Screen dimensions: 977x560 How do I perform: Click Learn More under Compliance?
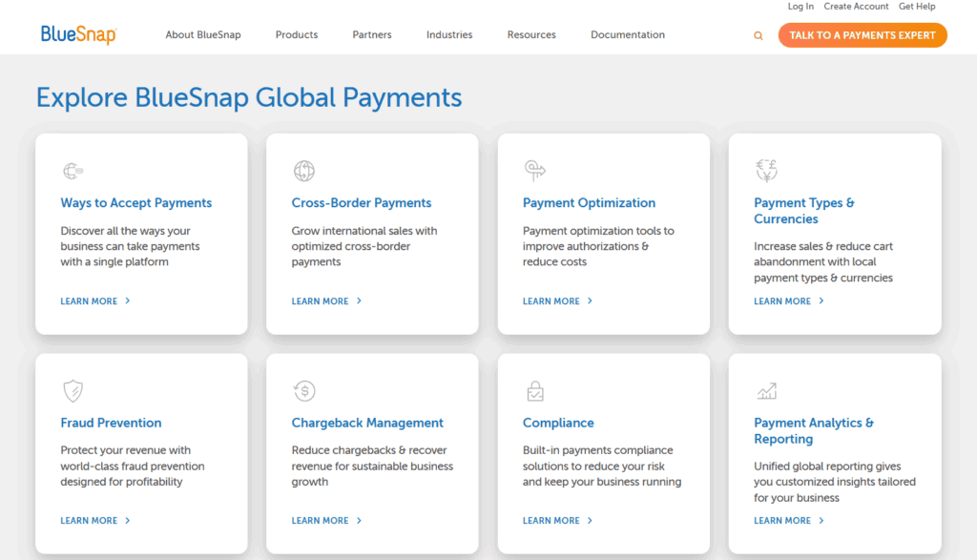click(557, 521)
